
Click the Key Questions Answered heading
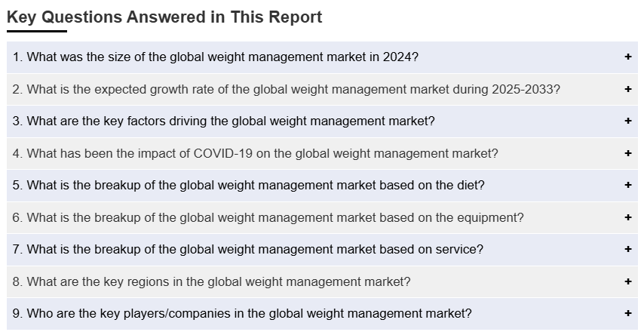tap(164, 17)
